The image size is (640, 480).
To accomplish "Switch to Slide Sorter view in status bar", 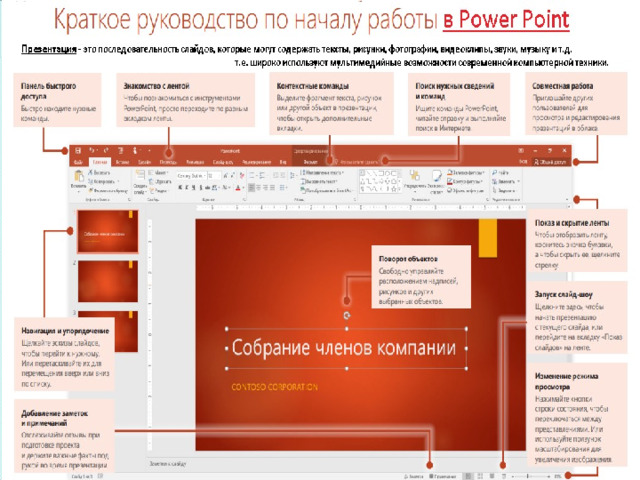I will click(480, 476).
